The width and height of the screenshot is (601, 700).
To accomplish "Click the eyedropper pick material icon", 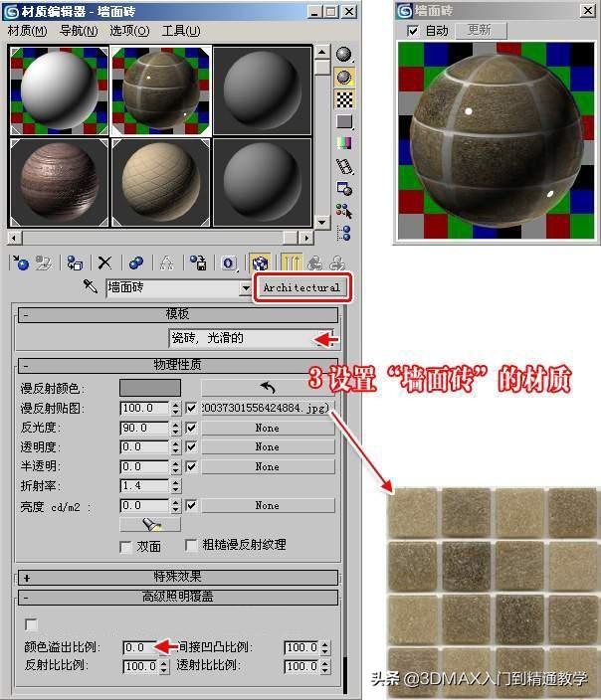I will [x=90, y=287].
